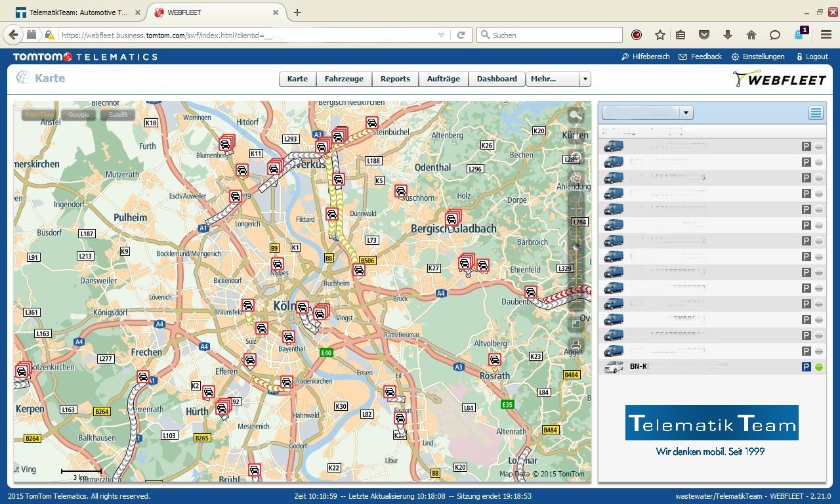
Task: Open the Reports menu tab
Action: pyautogui.click(x=395, y=79)
